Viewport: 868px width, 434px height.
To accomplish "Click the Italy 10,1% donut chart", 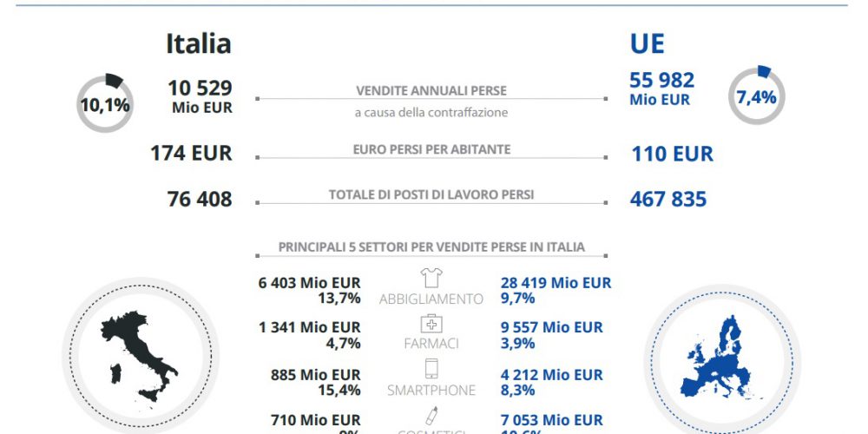I will pyautogui.click(x=104, y=103).
